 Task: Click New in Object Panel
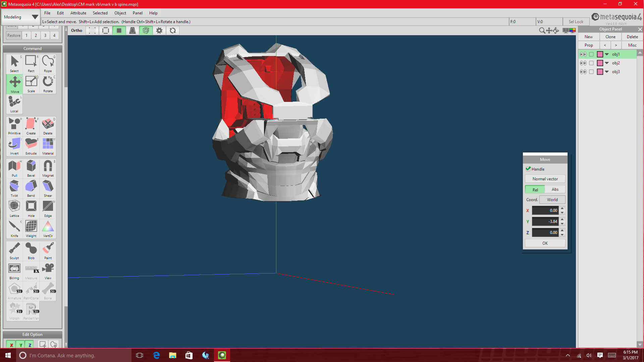coord(589,37)
